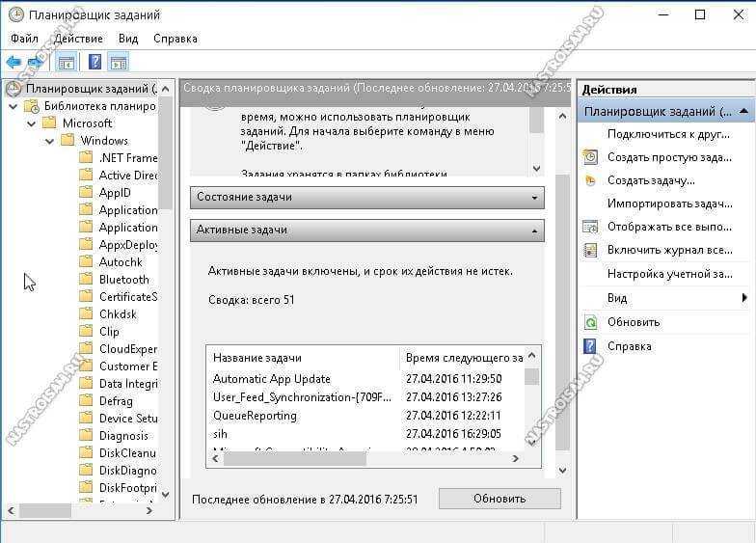Click the Windows folder icon
The height and width of the screenshot is (543, 756).
67,141
